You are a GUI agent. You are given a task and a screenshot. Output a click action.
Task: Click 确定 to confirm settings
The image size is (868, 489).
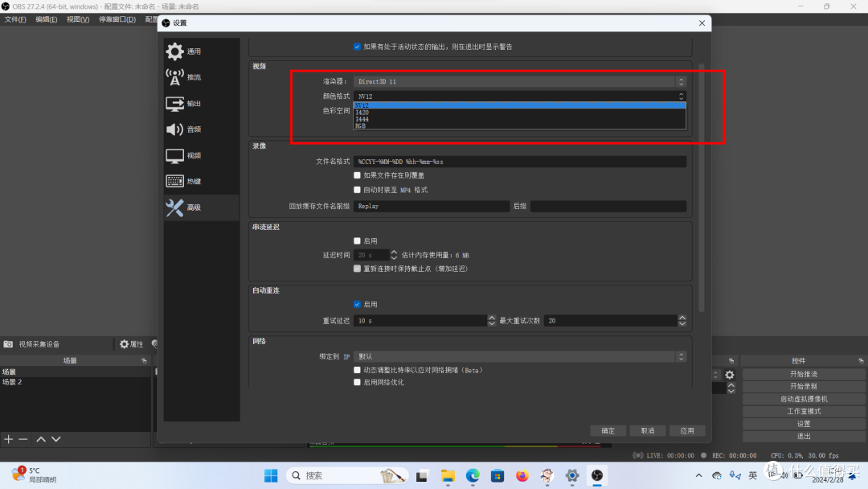pyautogui.click(x=608, y=431)
